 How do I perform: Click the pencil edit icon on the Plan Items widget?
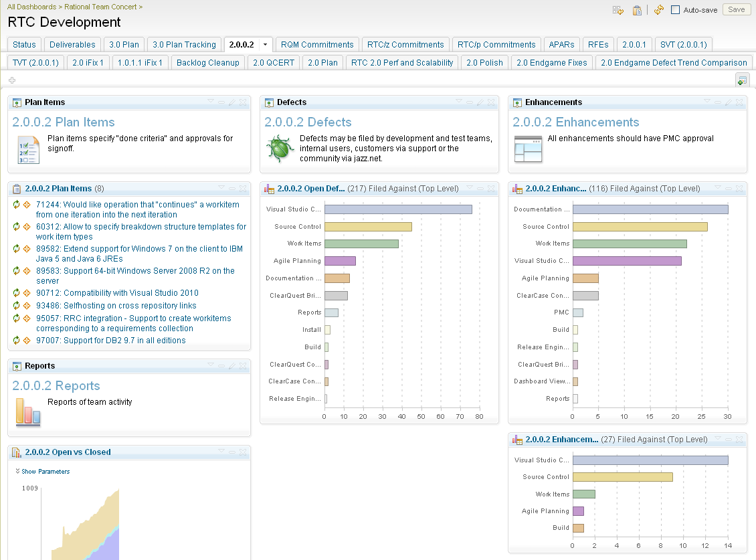[x=232, y=102]
